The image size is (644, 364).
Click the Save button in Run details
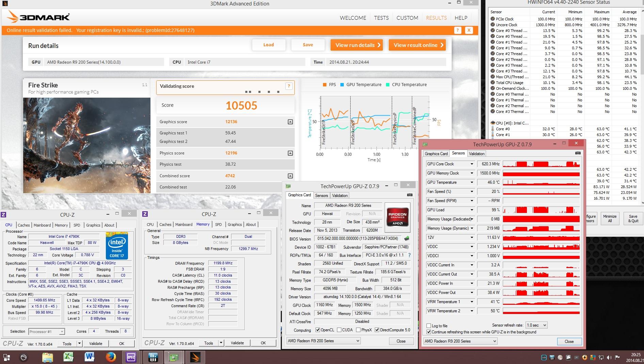[x=308, y=45]
